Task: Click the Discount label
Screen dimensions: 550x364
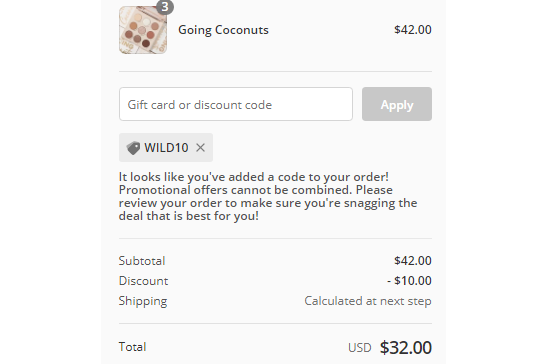Action: 143,281
